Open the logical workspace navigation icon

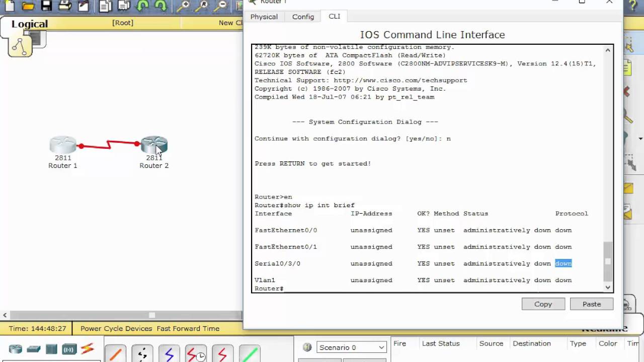[20, 46]
